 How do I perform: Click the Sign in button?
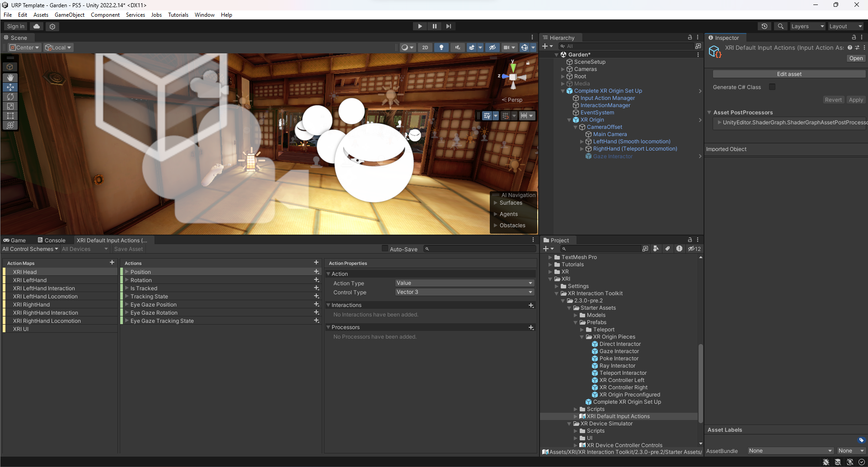(16, 26)
